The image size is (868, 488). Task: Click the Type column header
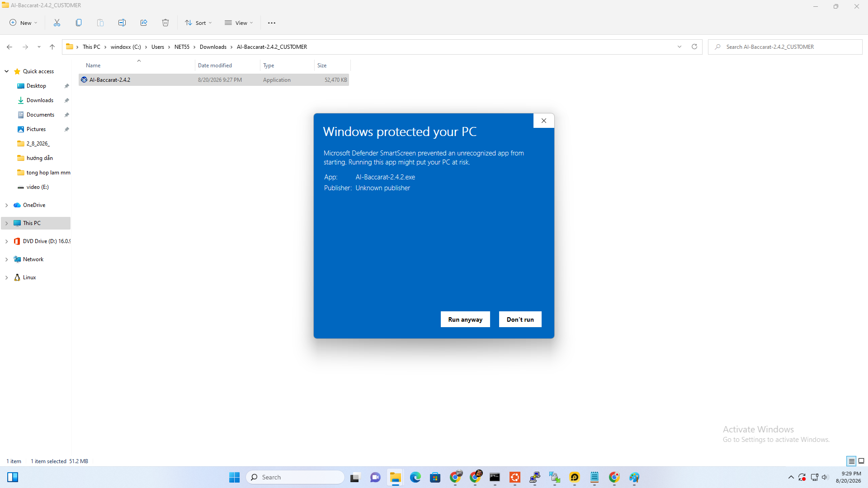[x=288, y=66]
